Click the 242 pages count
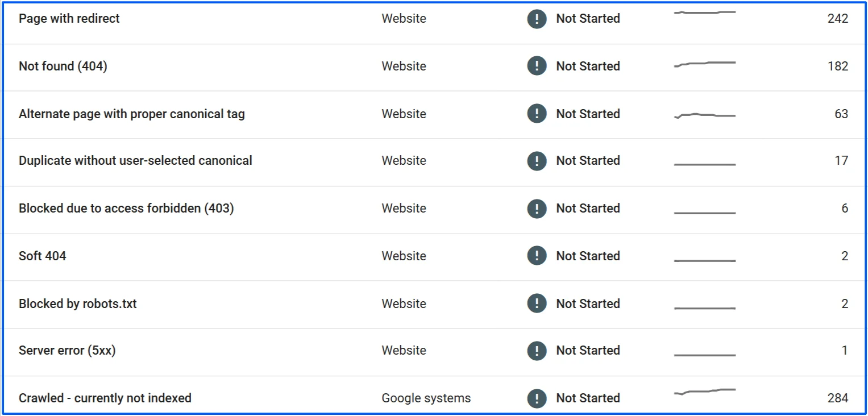This screenshot has height=416, width=868. [x=837, y=19]
